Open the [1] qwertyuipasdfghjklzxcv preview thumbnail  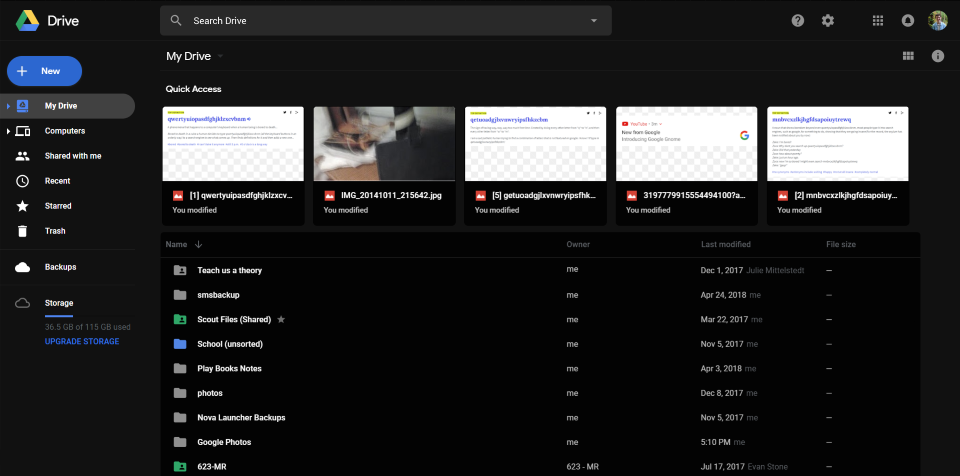233,144
